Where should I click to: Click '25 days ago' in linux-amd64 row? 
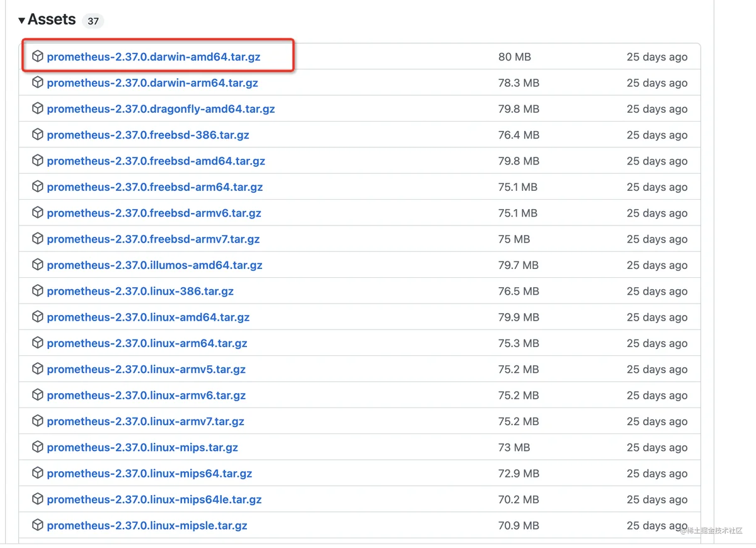point(657,317)
